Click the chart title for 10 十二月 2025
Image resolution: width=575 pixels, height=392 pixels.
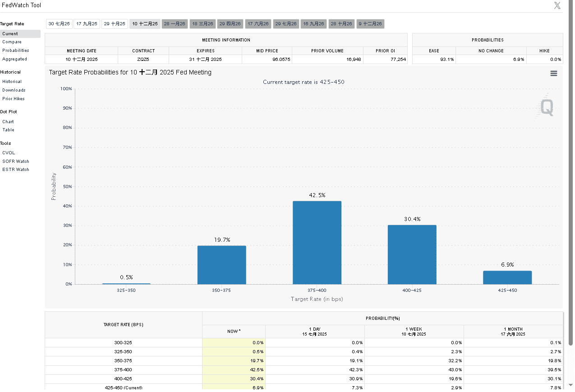coord(130,72)
